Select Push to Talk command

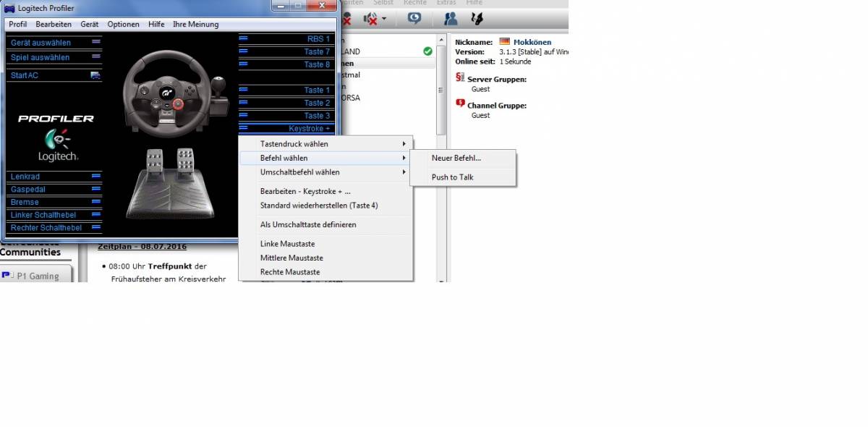453,177
